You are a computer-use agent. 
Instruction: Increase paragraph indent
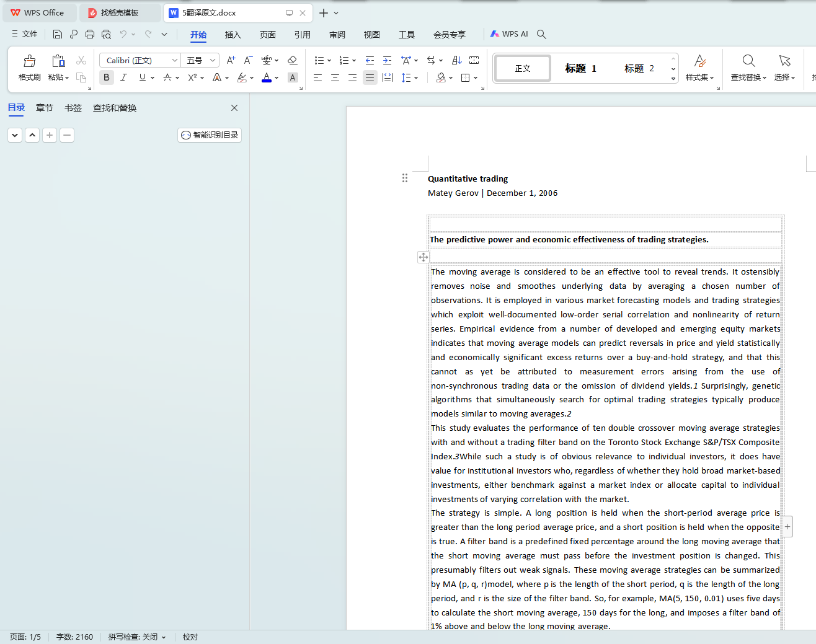387,60
